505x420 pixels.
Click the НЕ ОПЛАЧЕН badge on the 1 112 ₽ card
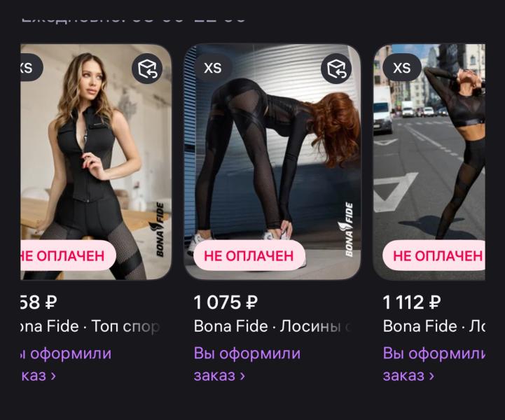click(x=436, y=255)
